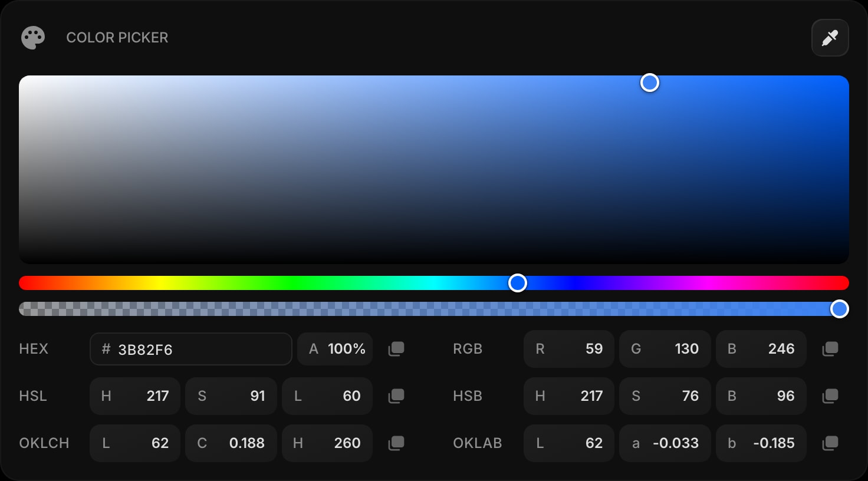Click the saturation-brightness picker handle
The height and width of the screenshot is (481, 868).
[650, 83]
